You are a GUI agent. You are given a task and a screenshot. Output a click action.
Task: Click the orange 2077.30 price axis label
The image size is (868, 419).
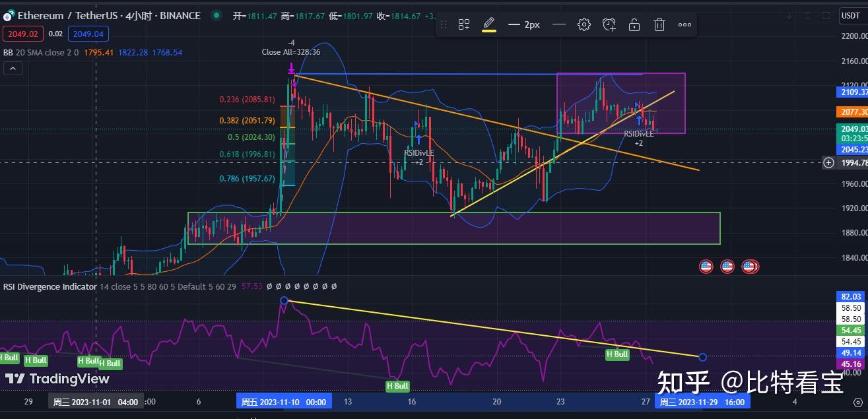(x=853, y=112)
